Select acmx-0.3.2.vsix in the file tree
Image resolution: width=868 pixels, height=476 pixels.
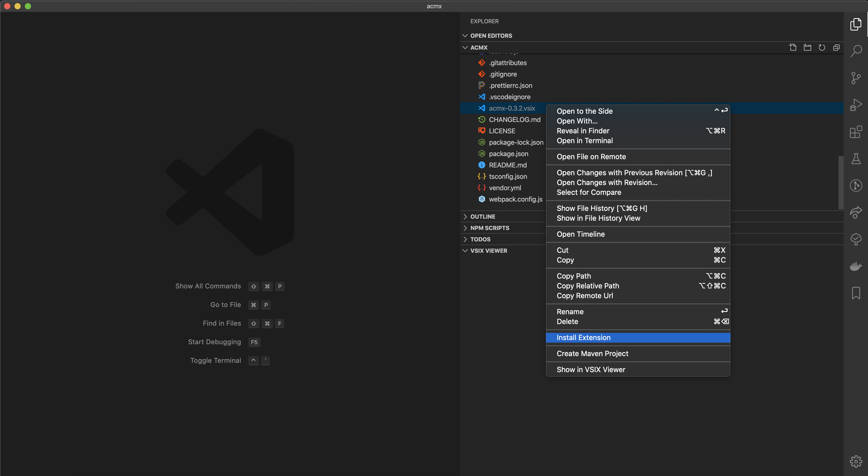(512, 108)
